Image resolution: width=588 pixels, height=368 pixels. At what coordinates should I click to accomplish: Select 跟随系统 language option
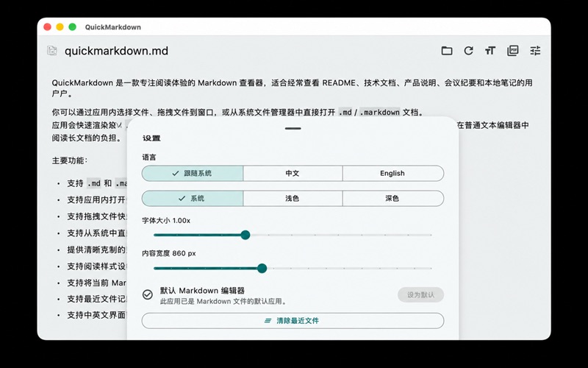coord(193,174)
